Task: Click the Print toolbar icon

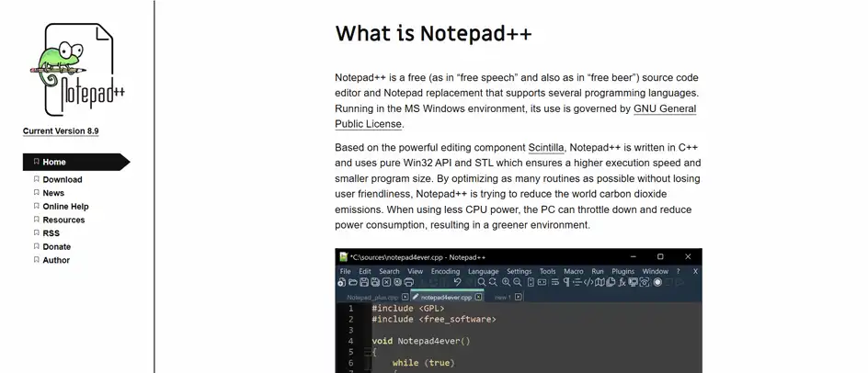Action: pyautogui.click(x=408, y=282)
